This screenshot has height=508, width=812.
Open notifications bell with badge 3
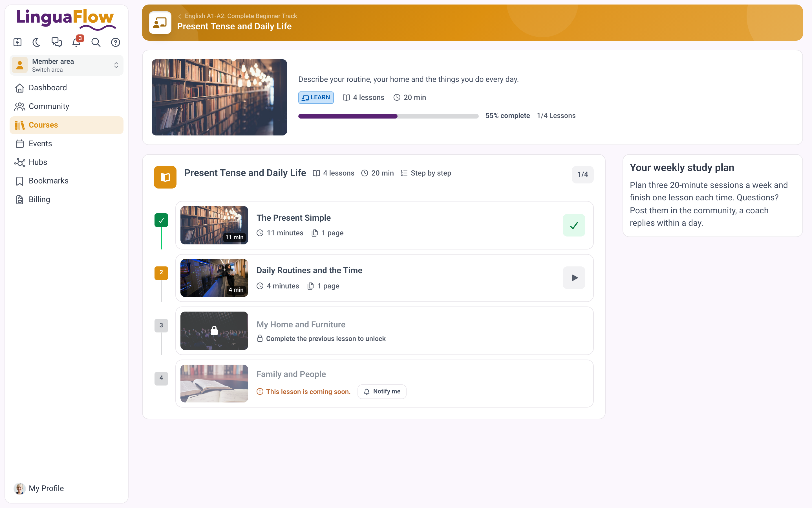pos(77,42)
